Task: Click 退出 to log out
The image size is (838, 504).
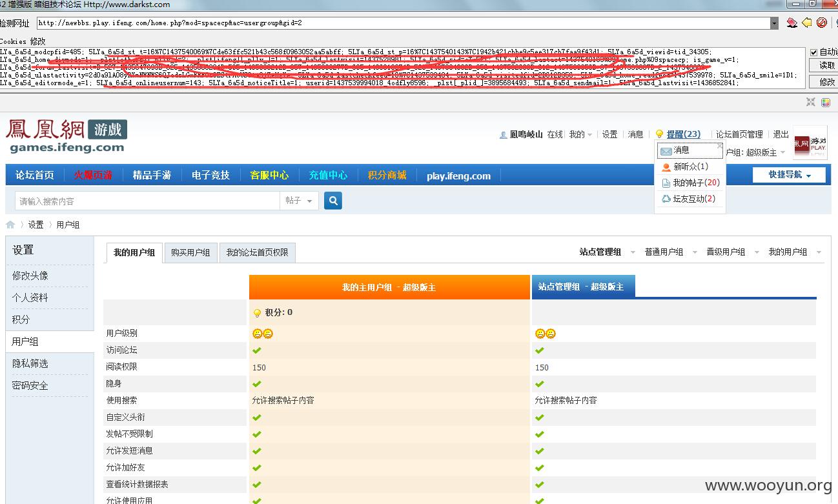Action: click(x=781, y=134)
